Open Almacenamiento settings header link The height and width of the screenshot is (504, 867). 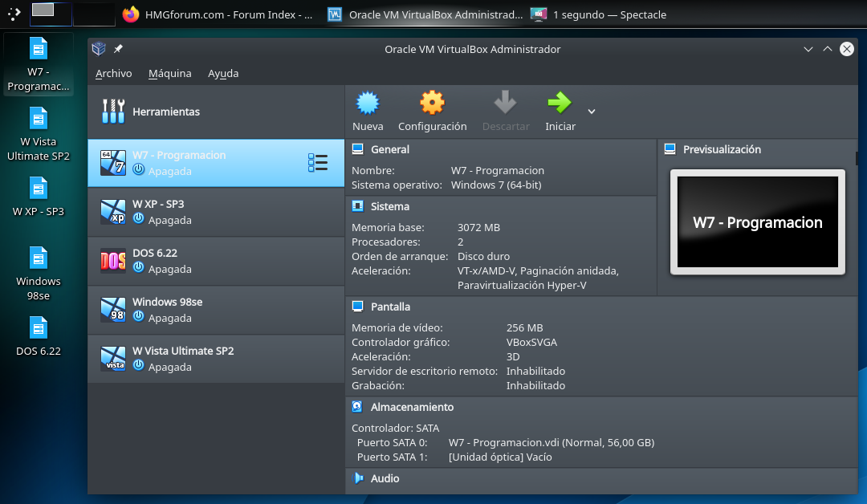click(412, 407)
